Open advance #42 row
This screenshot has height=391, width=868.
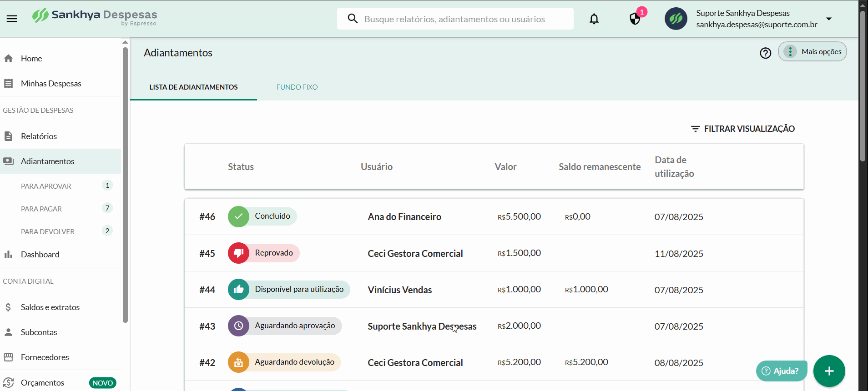(494, 362)
